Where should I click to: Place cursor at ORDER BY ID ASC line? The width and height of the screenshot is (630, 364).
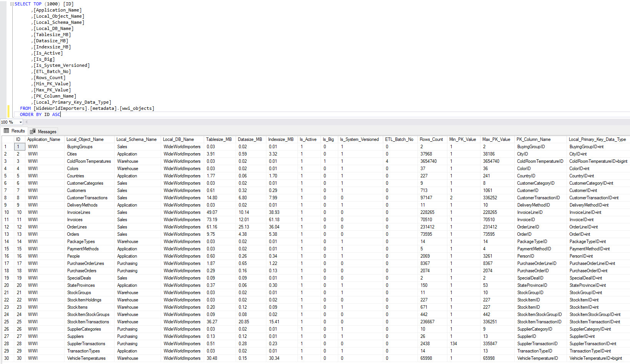pyautogui.click(x=40, y=114)
